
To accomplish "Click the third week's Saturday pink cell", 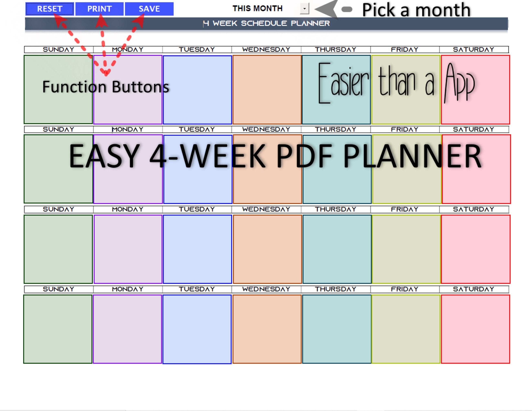I will [x=476, y=249].
